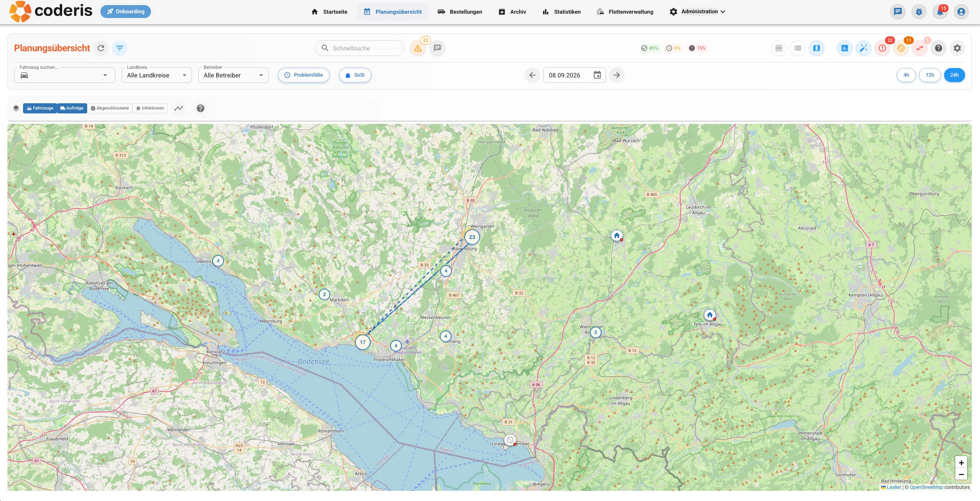Select the blocked marker at Lindau
Image resolution: width=980 pixels, height=501 pixels.
tap(510, 440)
